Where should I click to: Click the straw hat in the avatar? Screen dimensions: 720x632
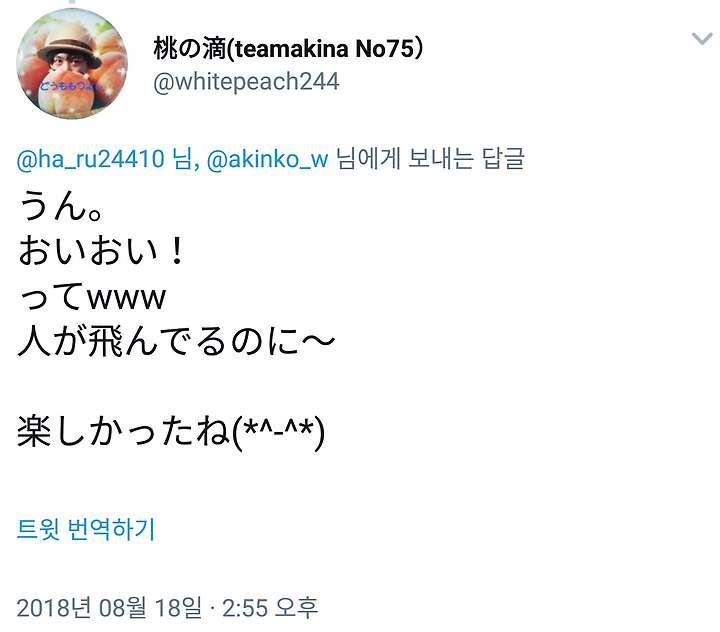(69, 44)
